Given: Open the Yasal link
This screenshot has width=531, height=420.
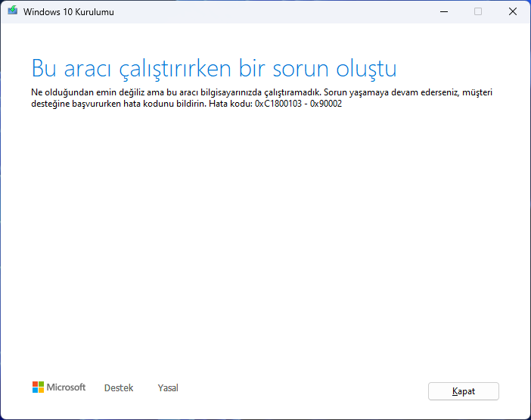Looking at the screenshot, I should (168, 387).
